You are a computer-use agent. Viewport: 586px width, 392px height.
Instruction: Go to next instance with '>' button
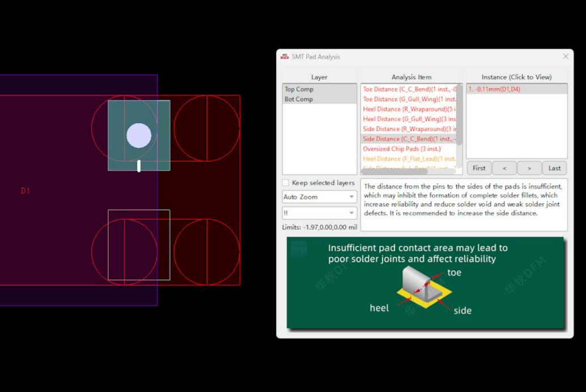[x=529, y=168]
